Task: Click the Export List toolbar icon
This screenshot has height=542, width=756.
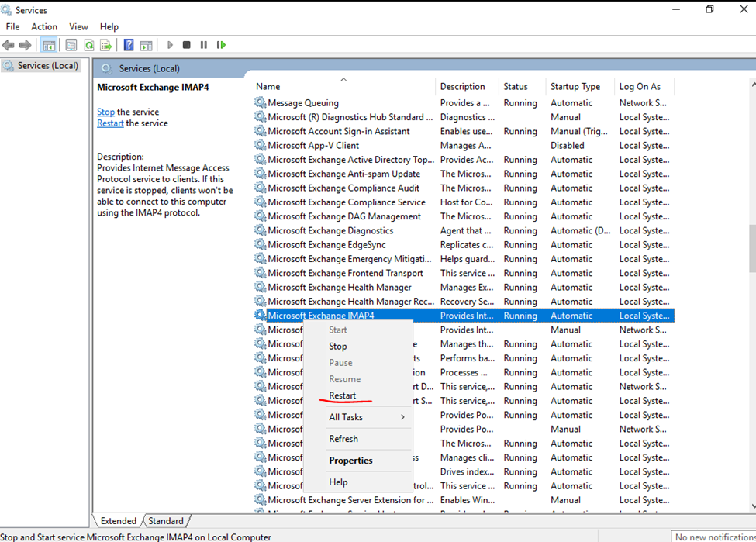Action: (x=106, y=45)
